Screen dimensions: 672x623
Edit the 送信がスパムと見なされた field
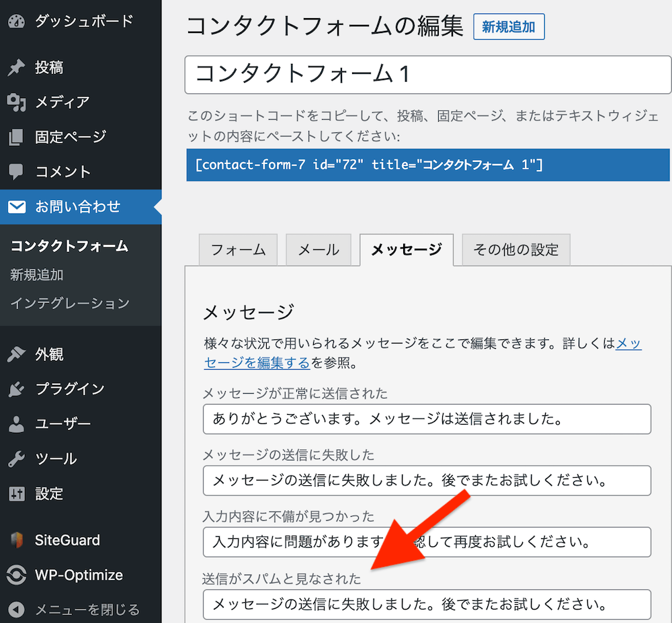coord(427,605)
